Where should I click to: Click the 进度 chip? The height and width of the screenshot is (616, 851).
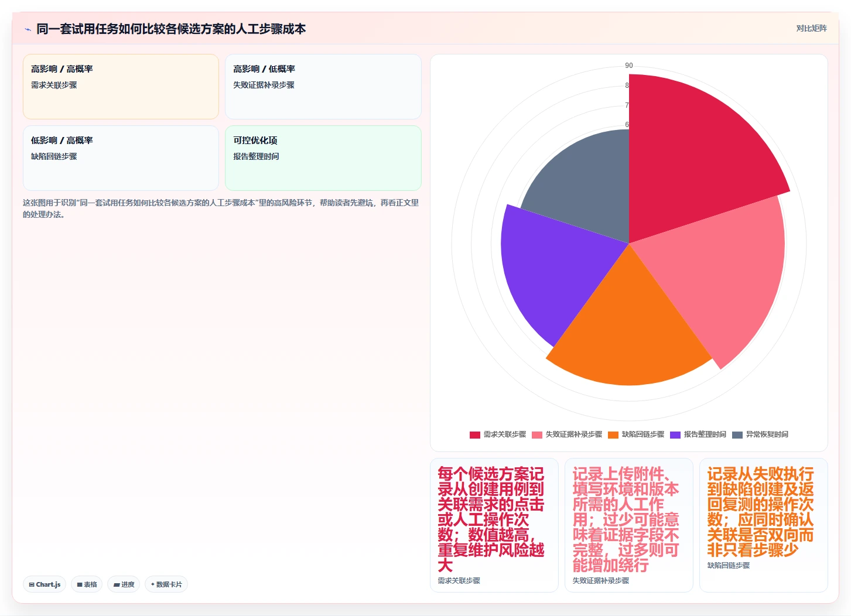tap(124, 584)
